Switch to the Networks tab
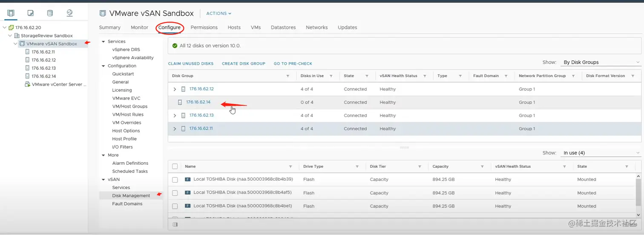Screen dimensions: 644x235 (x=317, y=27)
